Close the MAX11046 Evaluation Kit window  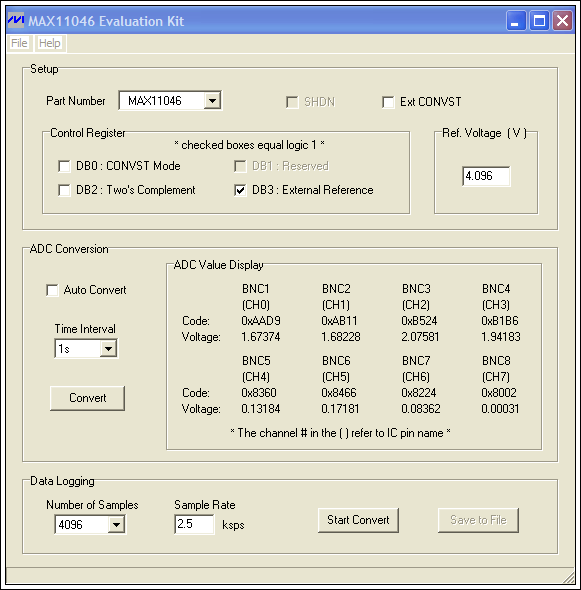tap(563, 20)
